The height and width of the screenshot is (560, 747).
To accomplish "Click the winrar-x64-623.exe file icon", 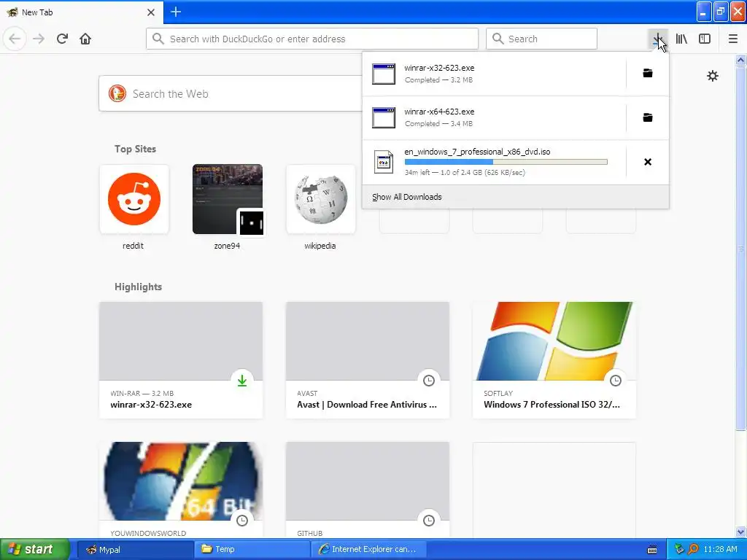I will (x=384, y=117).
